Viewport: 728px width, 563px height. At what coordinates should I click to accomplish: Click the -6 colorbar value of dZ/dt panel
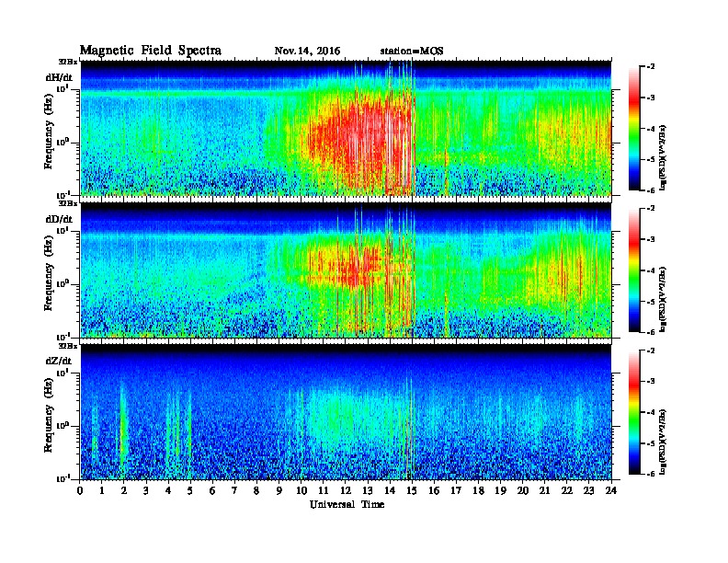point(651,474)
